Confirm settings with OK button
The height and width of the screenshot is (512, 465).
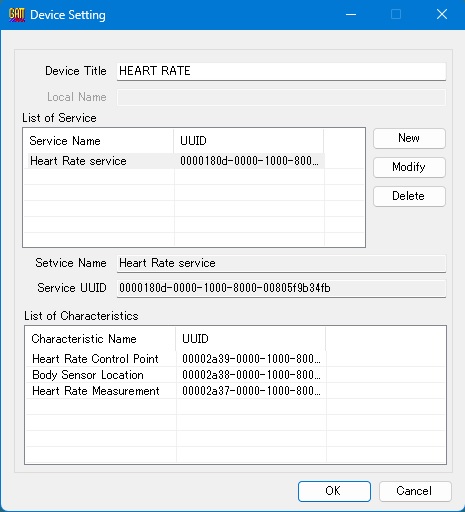point(334,491)
